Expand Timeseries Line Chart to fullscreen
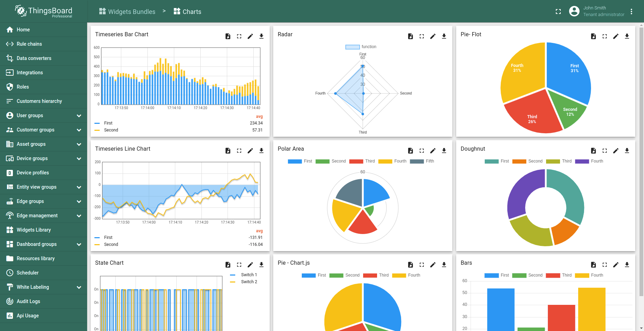The width and height of the screenshot is (644, 331). 239,151
